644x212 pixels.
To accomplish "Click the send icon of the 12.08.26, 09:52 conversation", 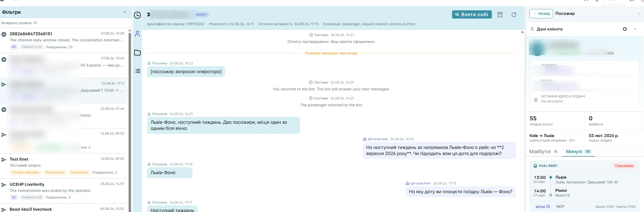I will point(4,135).
